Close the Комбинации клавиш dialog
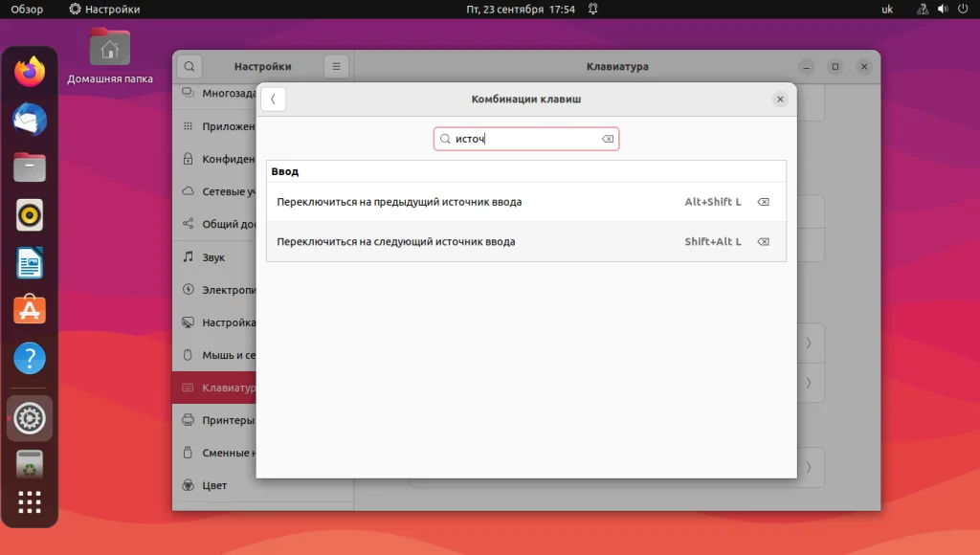 pyautogui.click(x=780, y=100)
